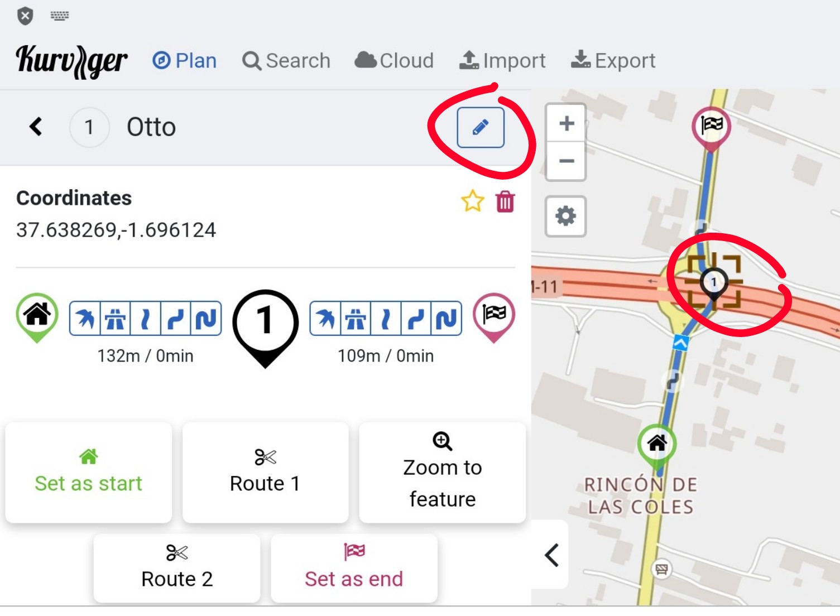Open the Import menu
This screenshot has height=616, width=840.
[502, 60]
